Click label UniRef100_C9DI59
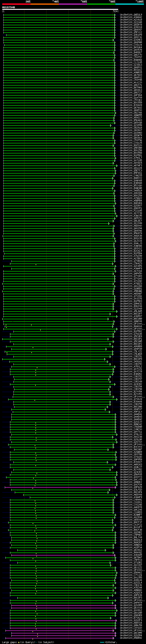Viewport: 146px width, 644px height. [x=131, y=404]
